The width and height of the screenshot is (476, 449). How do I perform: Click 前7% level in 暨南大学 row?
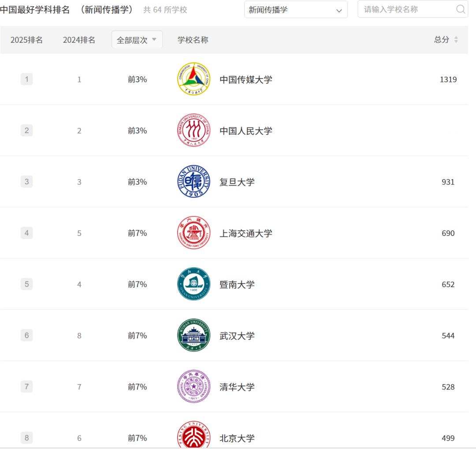tap(137, 284)
